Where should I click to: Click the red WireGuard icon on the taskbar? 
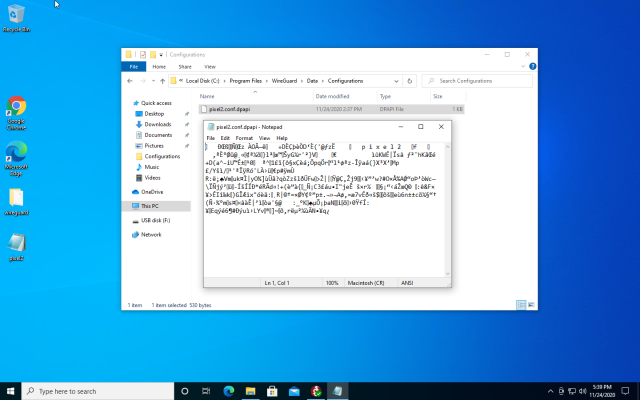point(316,391)
